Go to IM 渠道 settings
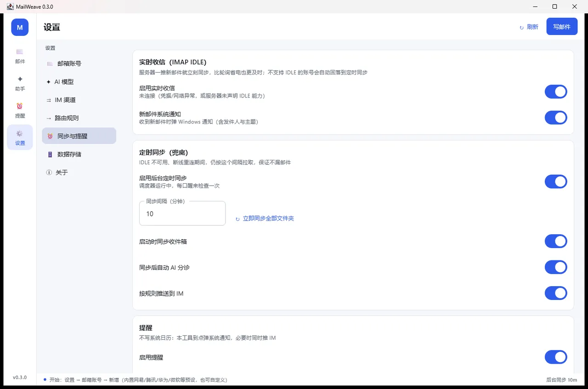Image resolution: width=588 pixels, height=389 pixels. coord(79,100)
